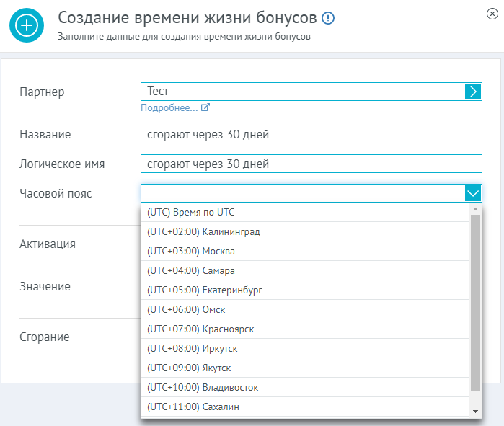
Task: Open partner selection arrow button
Action: click(x=473, y=92)
